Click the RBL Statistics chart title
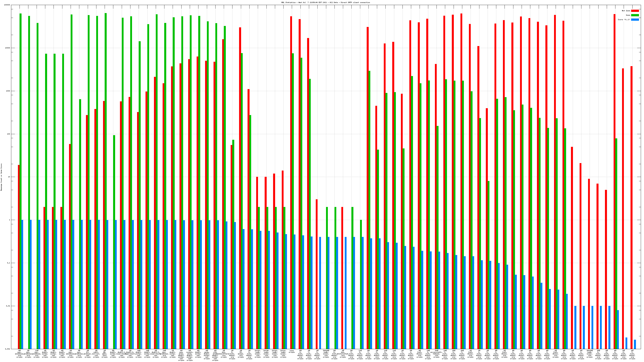This screenshot has width=644, height=362. point(325,2)
